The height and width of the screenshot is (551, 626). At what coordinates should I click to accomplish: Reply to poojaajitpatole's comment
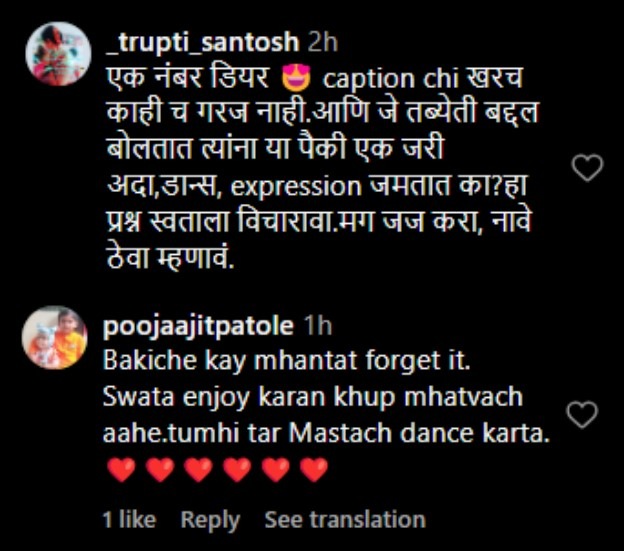click(210, 520)
